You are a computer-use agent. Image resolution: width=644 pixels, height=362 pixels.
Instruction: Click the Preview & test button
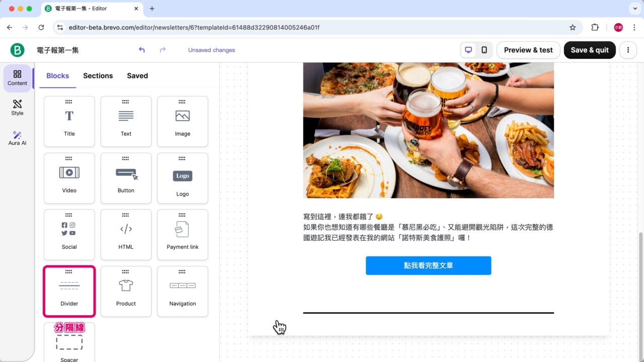[x=528, y=50]
